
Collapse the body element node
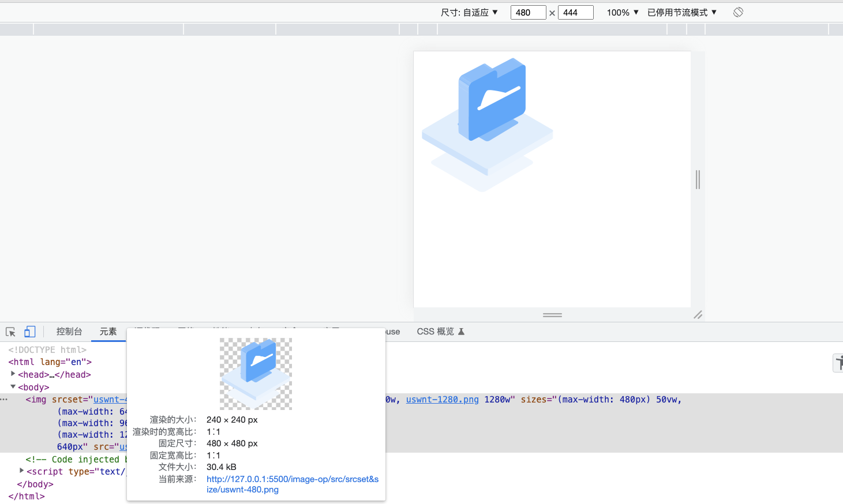tap(13, 387)
